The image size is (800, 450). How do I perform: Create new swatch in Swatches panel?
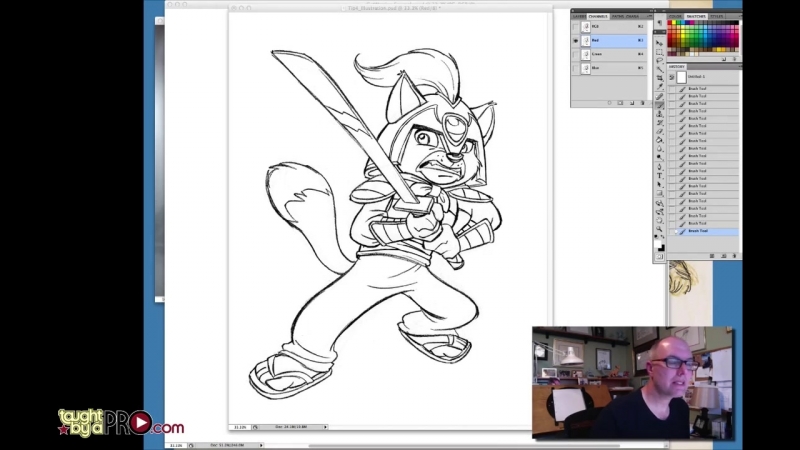[x=724, y=59]
